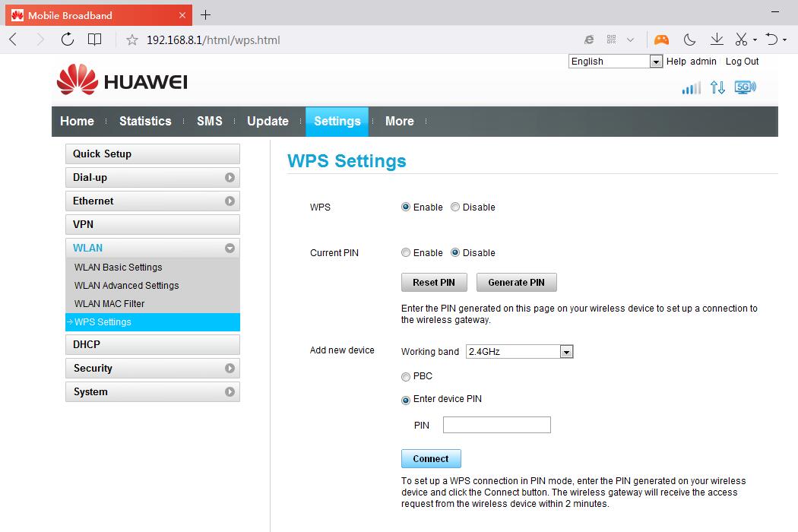Open the downloads arrow icon
Image resolution: width=798 pixels, height=532 pixels.
point(716,40)
